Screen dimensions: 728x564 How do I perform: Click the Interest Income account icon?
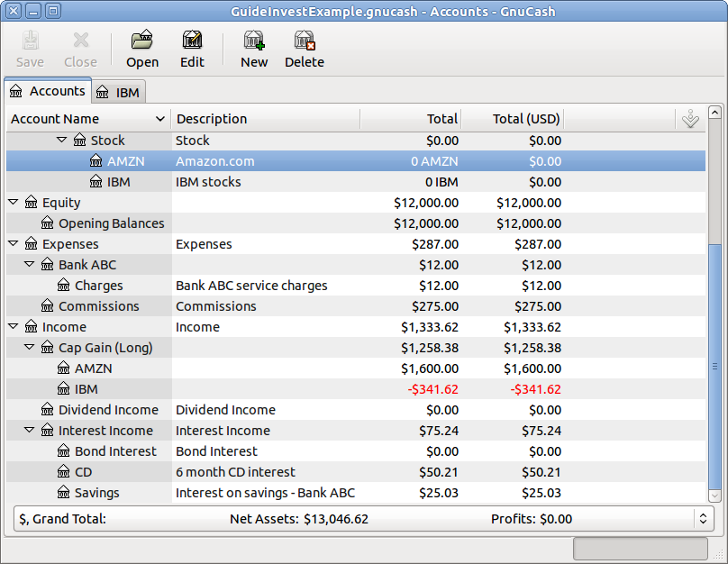point(48,431)
